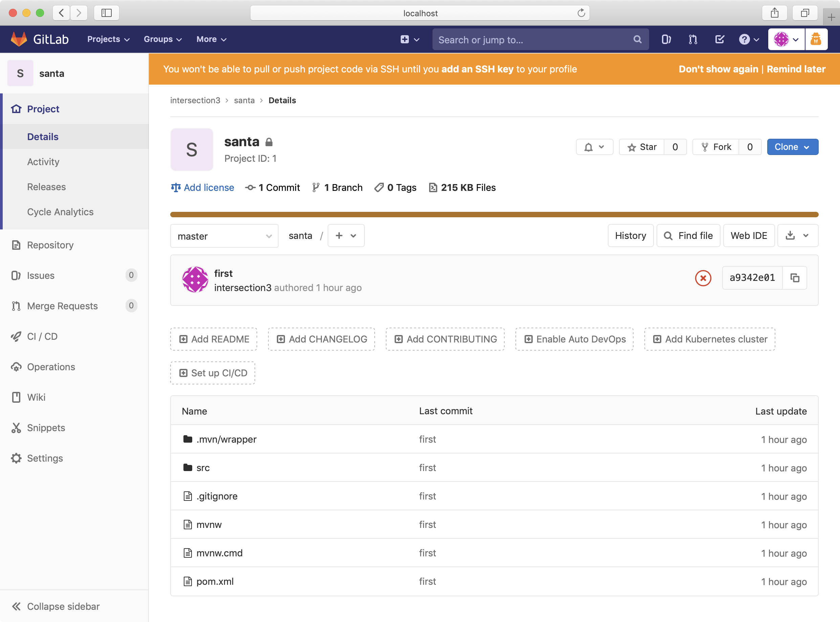The image size is (840, 622).
Task: View failed pipeline status icon
Action: [x=703, y=278]
